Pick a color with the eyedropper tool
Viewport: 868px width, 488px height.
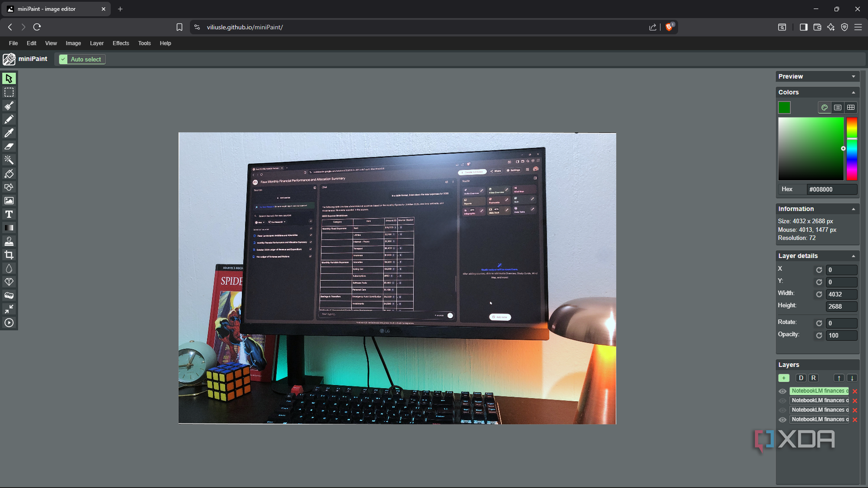pos(9,133)
